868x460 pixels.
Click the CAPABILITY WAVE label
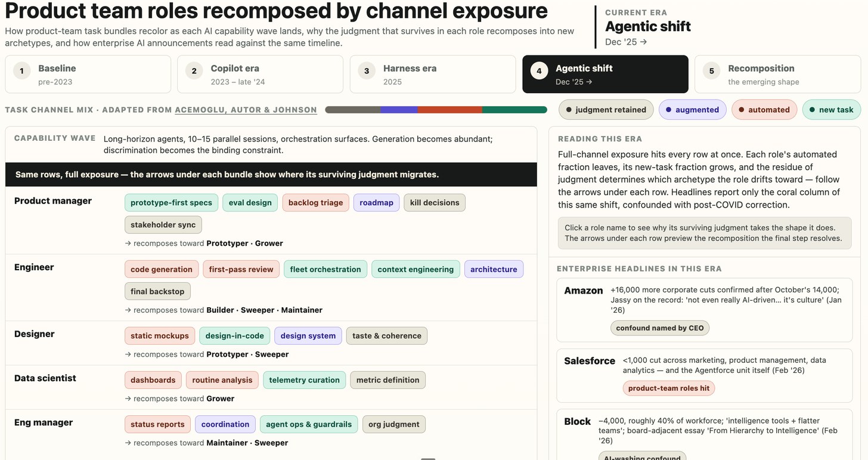[x=55, y=138]
